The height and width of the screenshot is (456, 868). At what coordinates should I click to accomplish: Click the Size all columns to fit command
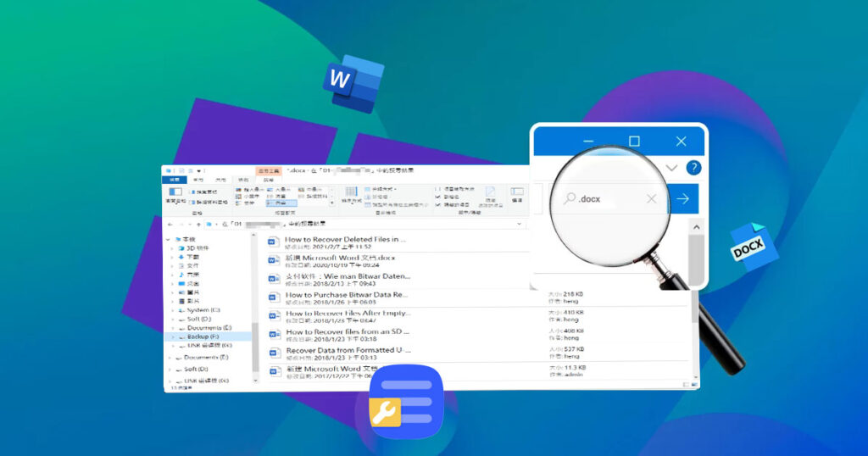(x=397, y=204)
